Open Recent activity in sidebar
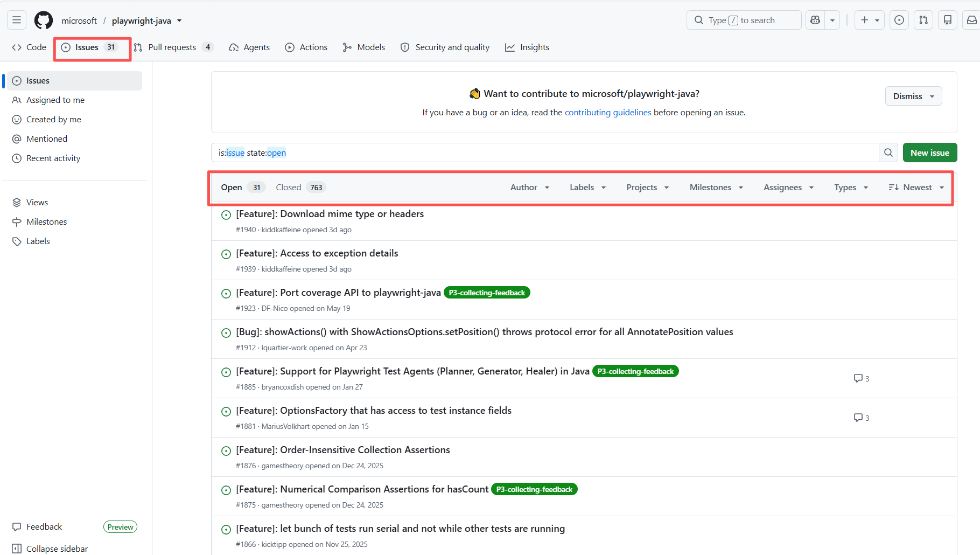The image size is (980, 555). pyautogui.click(x=74, y=158)
